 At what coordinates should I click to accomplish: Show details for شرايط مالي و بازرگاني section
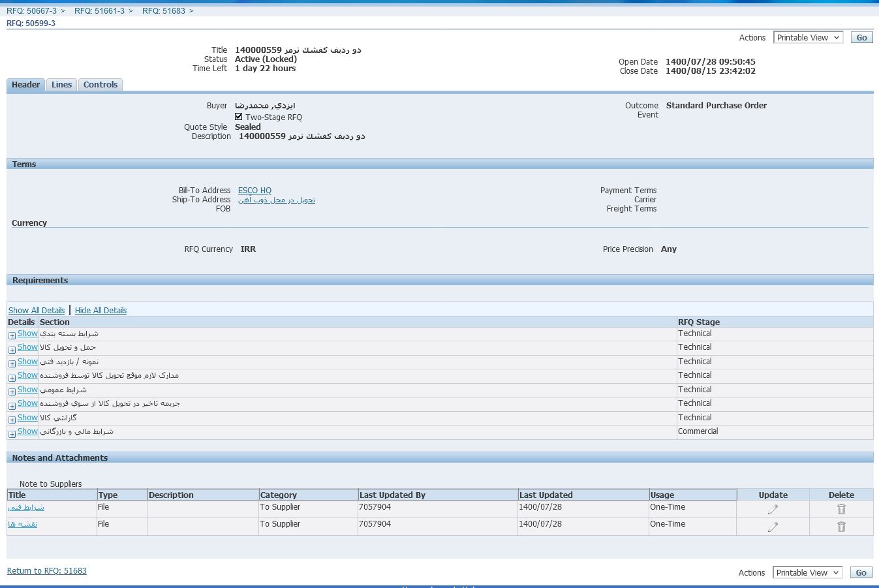[x=27, y=431]
